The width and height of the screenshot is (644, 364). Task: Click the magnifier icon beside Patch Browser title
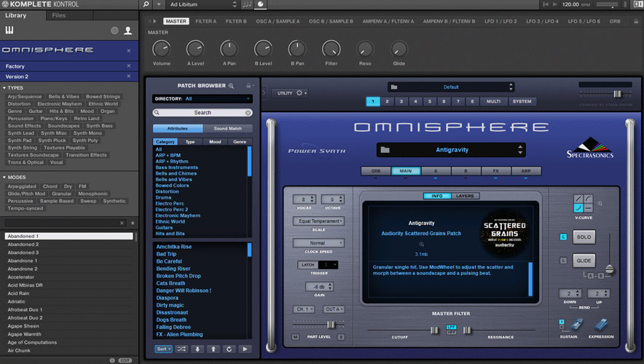(x=231, y=86)
